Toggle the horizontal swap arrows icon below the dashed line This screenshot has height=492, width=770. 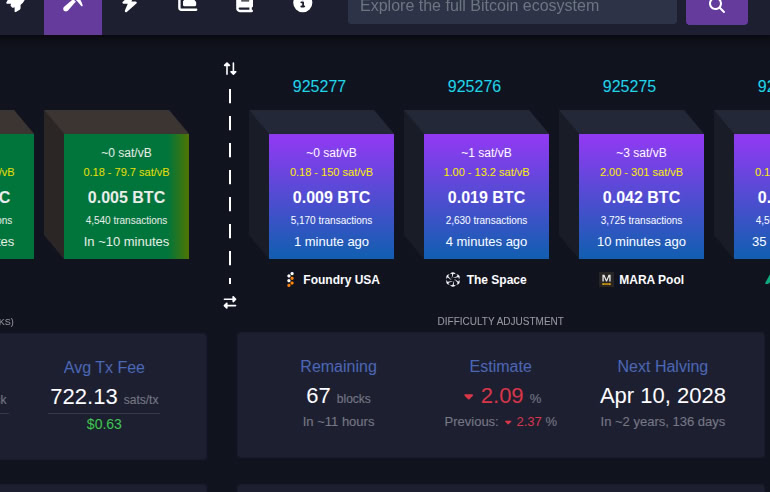point(230,302)
